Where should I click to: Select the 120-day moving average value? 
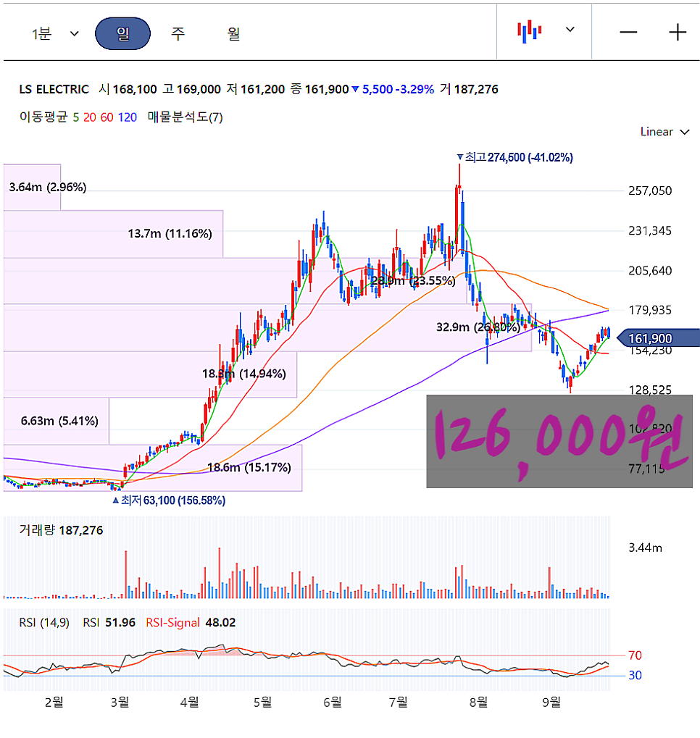point(128,117)
